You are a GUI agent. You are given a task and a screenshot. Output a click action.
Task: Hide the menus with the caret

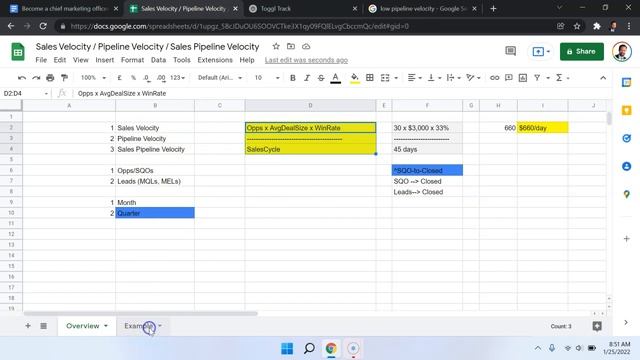coord(603,78)
